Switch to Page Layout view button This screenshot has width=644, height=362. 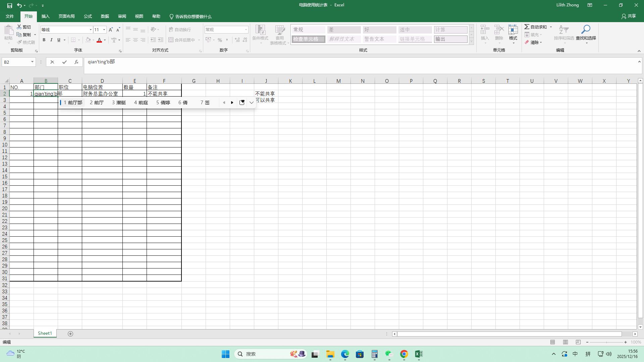[566, 342]
